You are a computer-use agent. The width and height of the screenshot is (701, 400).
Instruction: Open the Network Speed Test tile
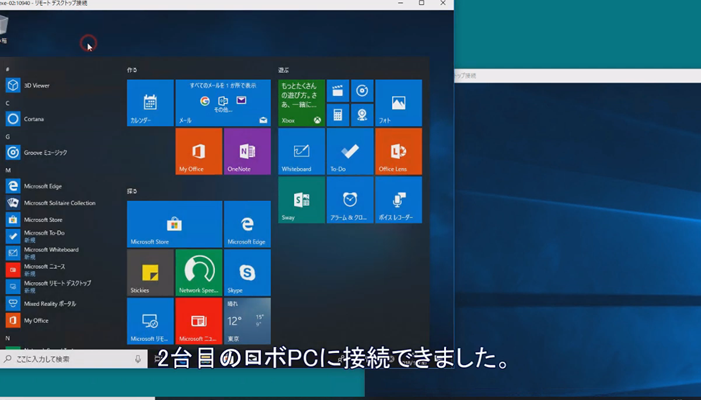pyautogui.click(x=198, y=273)
